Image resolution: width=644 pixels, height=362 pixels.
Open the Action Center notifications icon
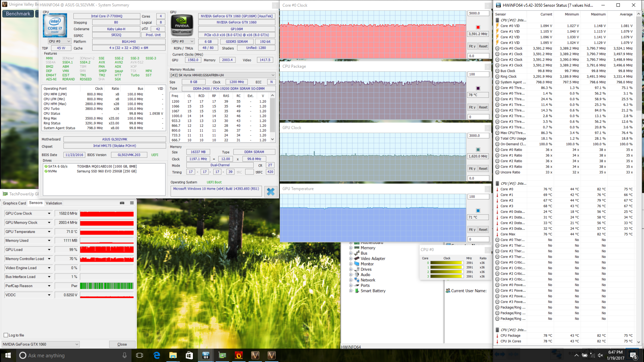click(633, 355)
